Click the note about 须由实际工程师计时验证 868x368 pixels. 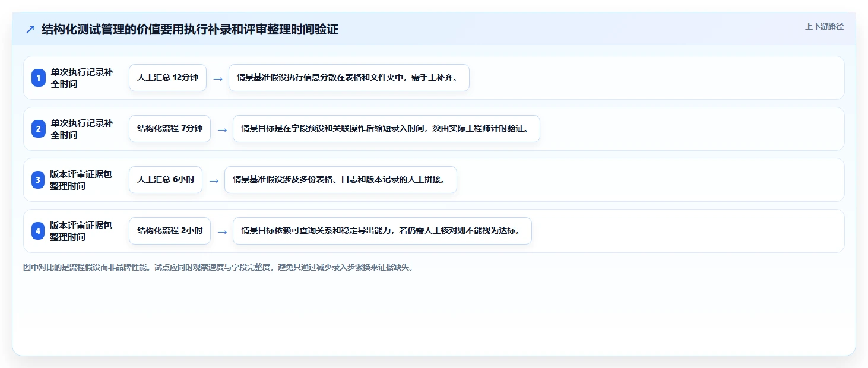387,129
